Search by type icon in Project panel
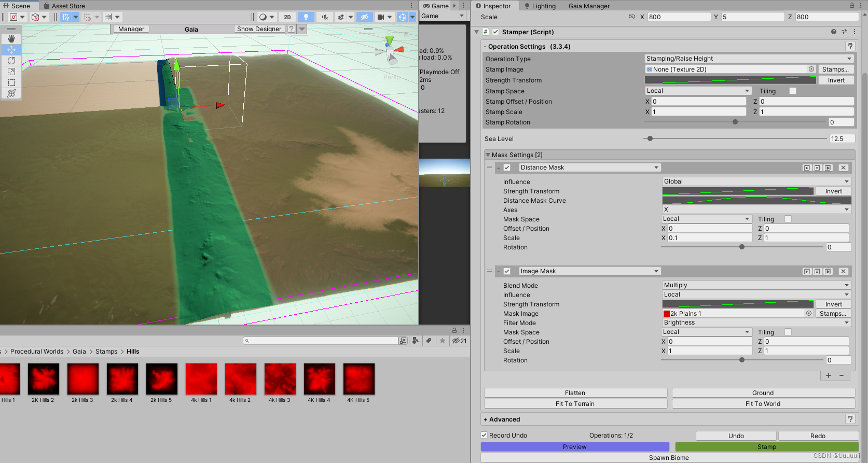This screenshot has height=463, width=868. (x=416, y=341)
